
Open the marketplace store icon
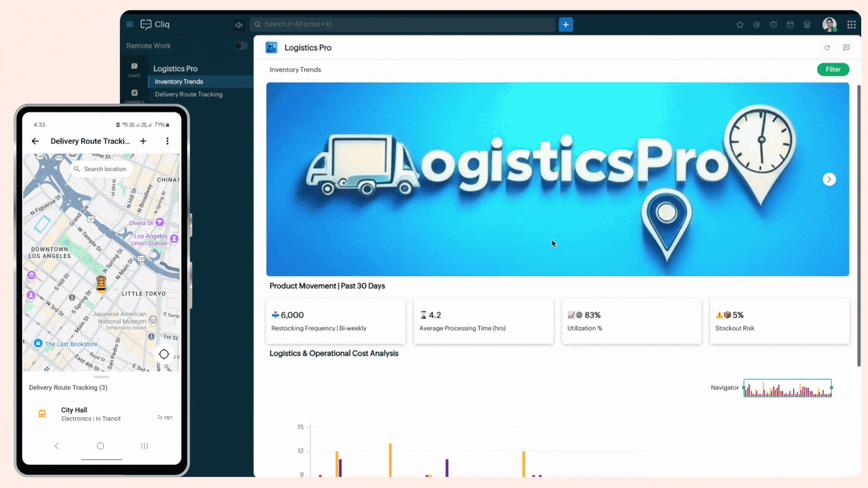coord(808,24)
